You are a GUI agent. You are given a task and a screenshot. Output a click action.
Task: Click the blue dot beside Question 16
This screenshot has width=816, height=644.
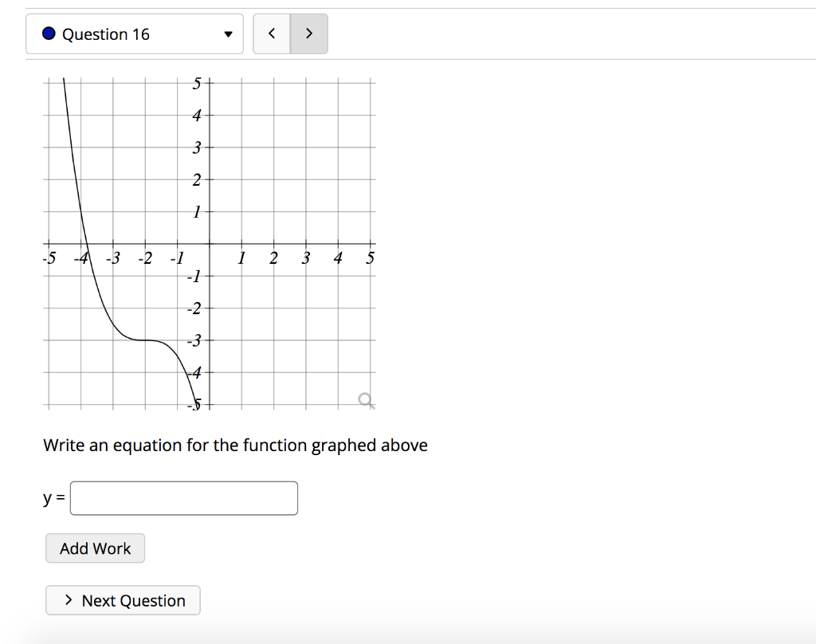point(49,33)
